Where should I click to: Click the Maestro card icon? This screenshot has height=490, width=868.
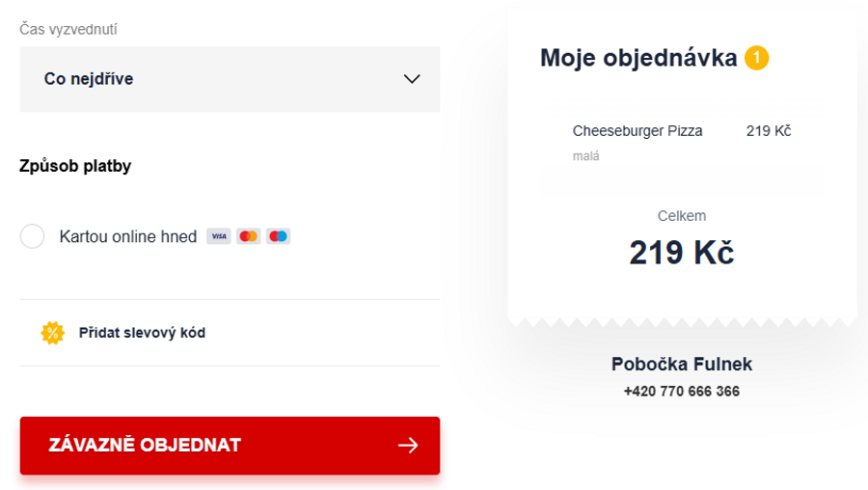point(278,236)
